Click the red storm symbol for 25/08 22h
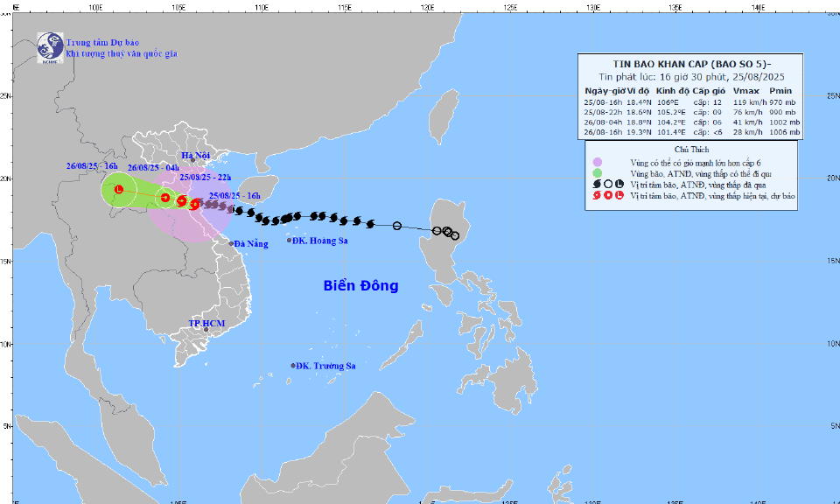The width and height of the screenshot is (840, 504). 181,201
